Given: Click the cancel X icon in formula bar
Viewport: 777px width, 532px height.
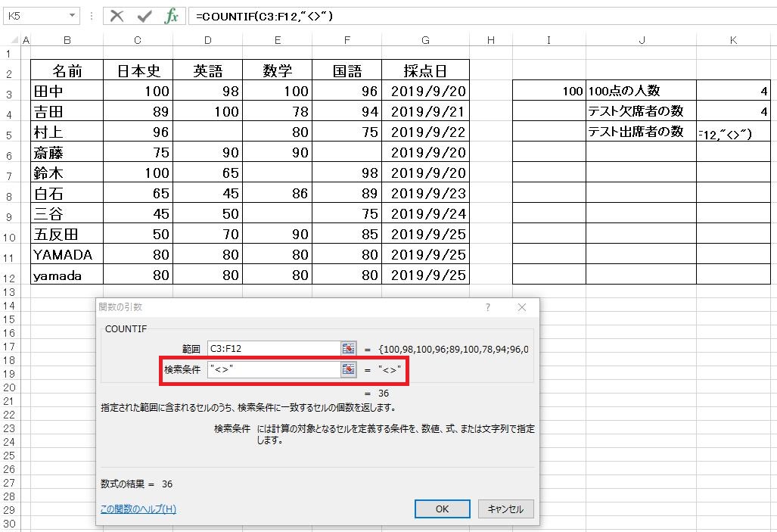Looking at the screenshot, I should click(117, 16).
